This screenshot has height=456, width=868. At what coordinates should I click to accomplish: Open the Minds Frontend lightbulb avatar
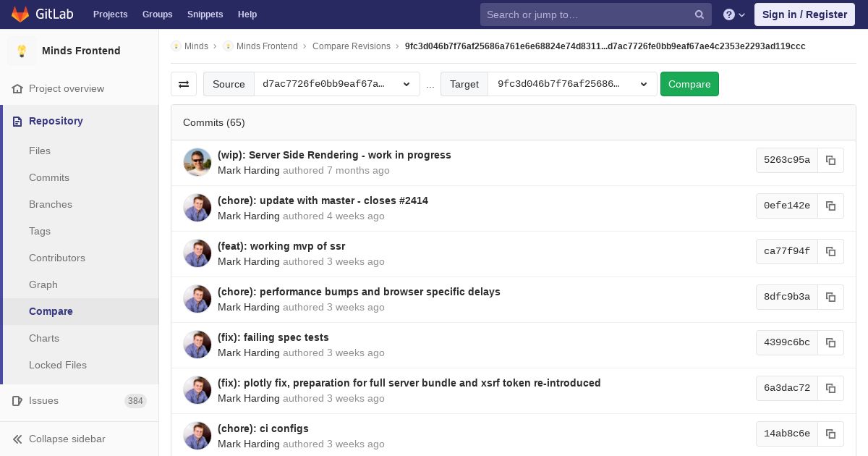[x=22, y=51]
